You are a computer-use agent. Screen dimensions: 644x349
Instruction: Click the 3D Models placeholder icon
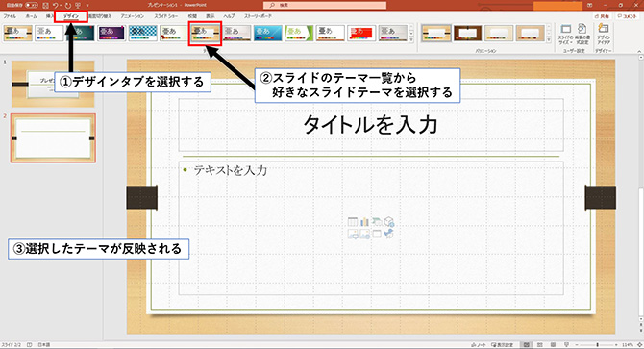click(x=389, y=222)
